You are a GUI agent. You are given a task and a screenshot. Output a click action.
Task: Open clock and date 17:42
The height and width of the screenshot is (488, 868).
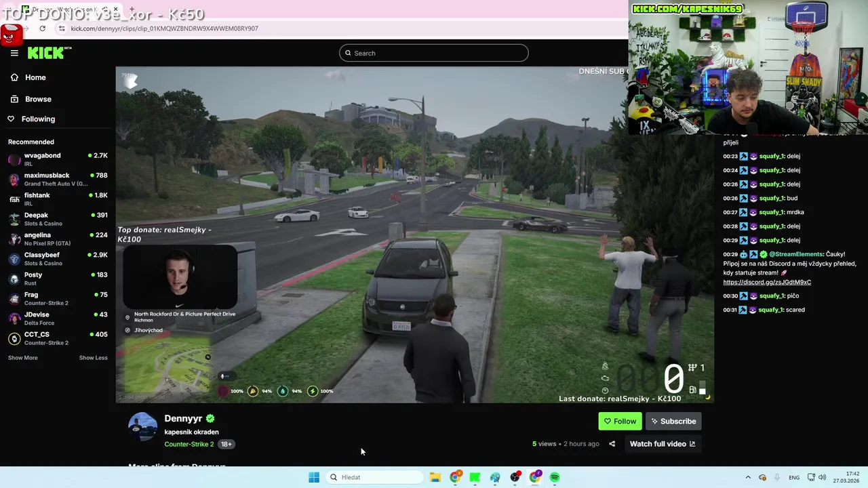pyautogui.click(x=847, y=477)
